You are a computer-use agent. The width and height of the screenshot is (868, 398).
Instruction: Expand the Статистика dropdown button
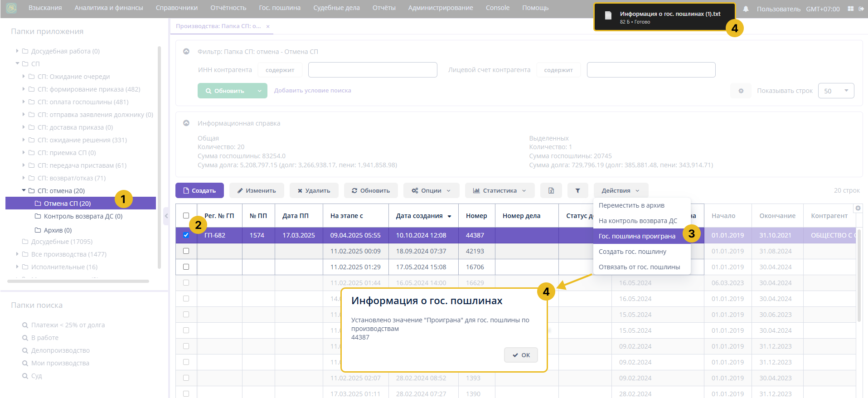(499, 191)
